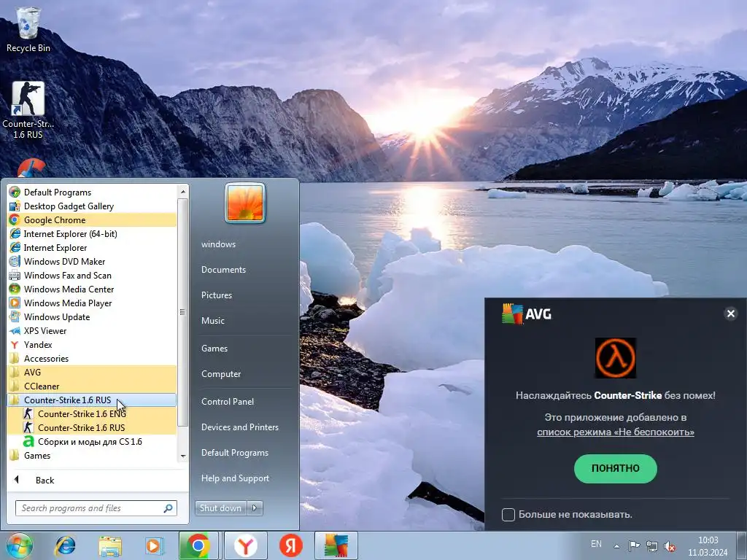Open Yandex Browser white Y taskbar icon
Image resolution: width=747 pixels, height=560 pixels.
[245, 545]
